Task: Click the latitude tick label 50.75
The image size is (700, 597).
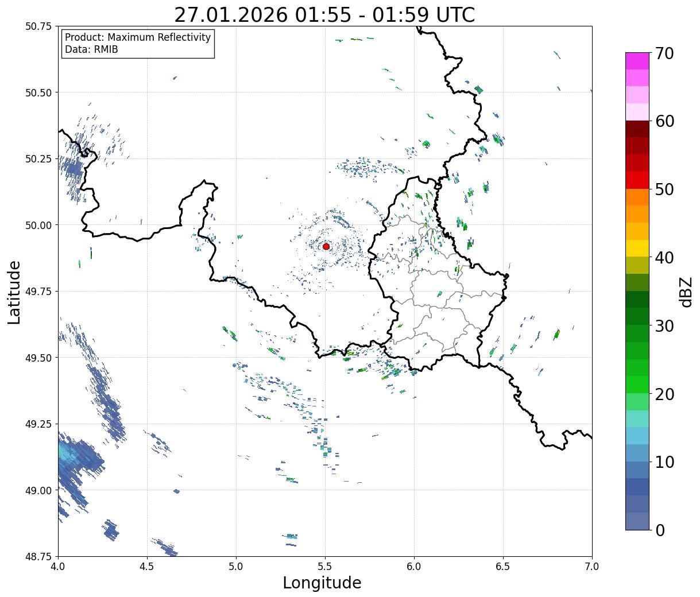Action: [x=38, y=26]
